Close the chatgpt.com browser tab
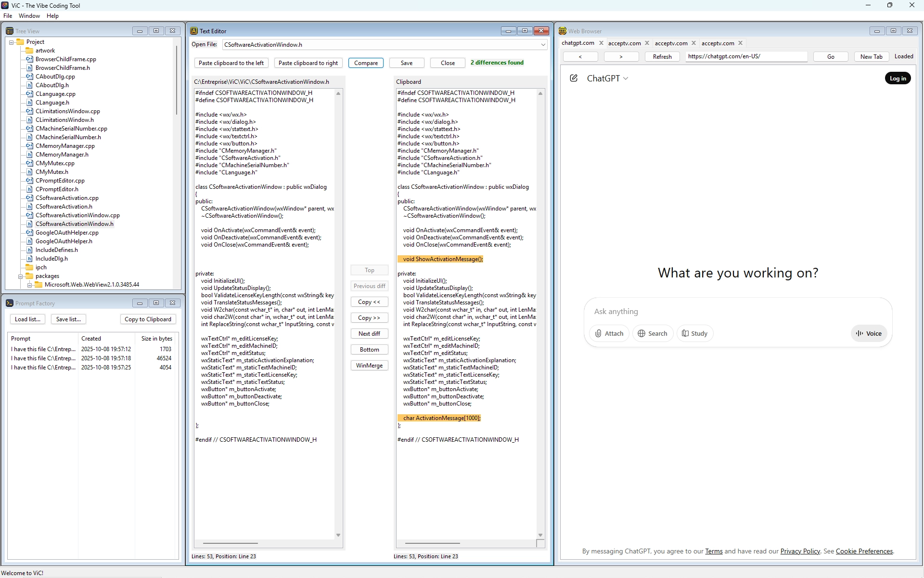The width and height of the screenshot is (924, 578). (601, 43)
